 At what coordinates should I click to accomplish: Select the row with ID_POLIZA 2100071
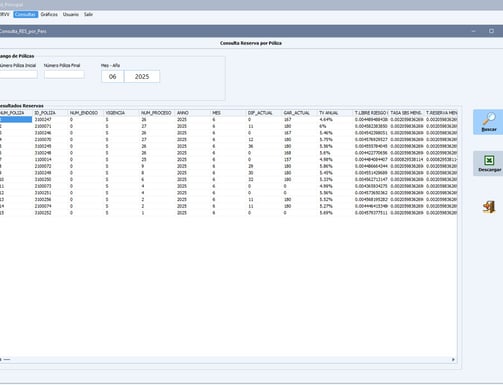pyautogui.click(x=228, y=126)
